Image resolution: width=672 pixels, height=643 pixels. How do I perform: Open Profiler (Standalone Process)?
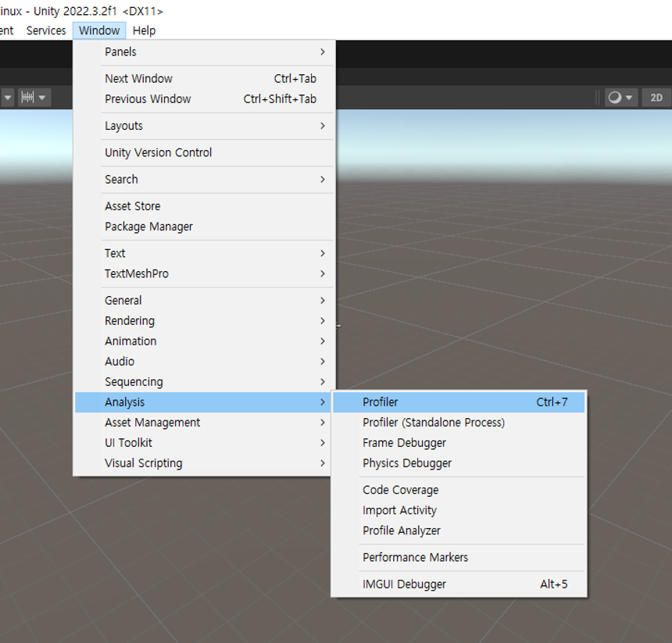(x=459, y=423)
